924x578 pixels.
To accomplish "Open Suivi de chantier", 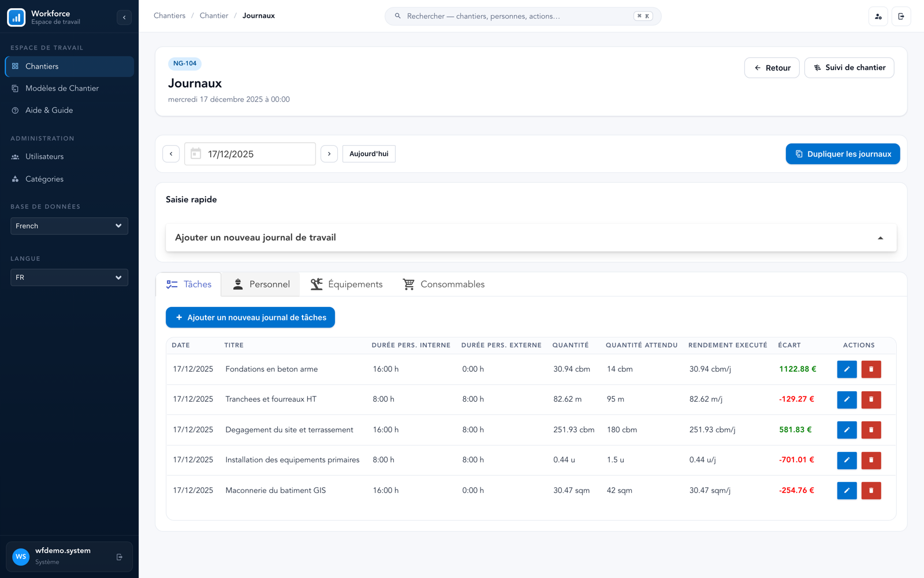I will [x=850, y=68].
